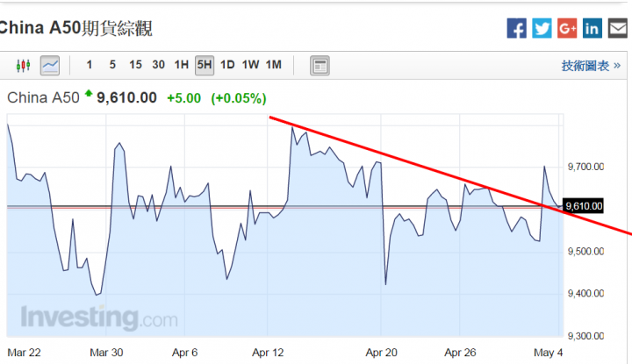Click the Apr 26 date label
The width and height of the screenshot is (632, 364).
[x=460, y=353]
